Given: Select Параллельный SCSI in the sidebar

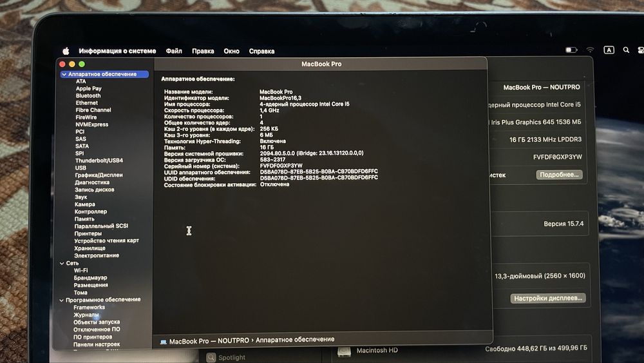Looking at the screenshot, I should pyautogui.click(x=102, y=226).
